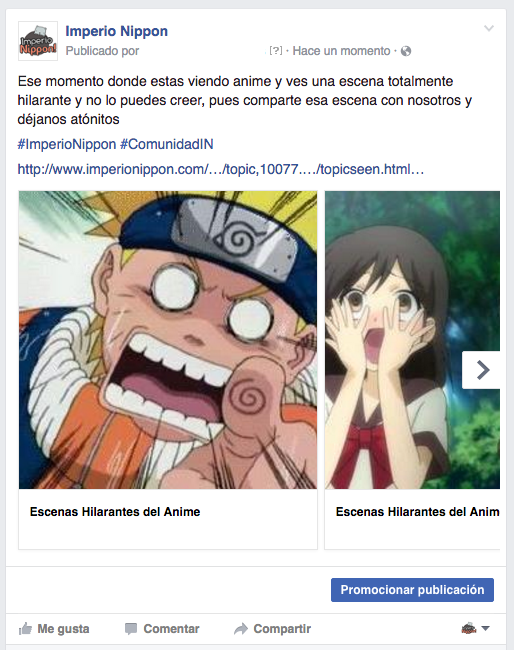
Task: Click first Escenas Hilarantes del Anime title
Action: [115, 512]
